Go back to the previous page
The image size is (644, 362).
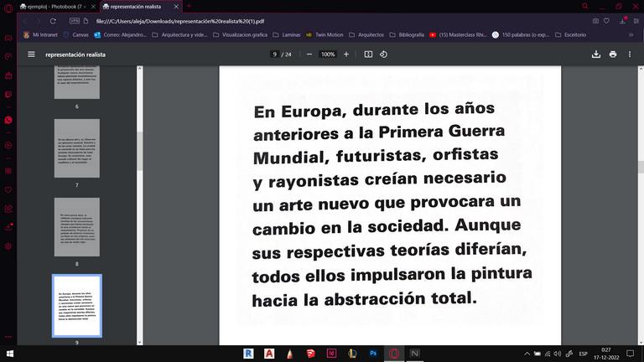click(25, 21)
